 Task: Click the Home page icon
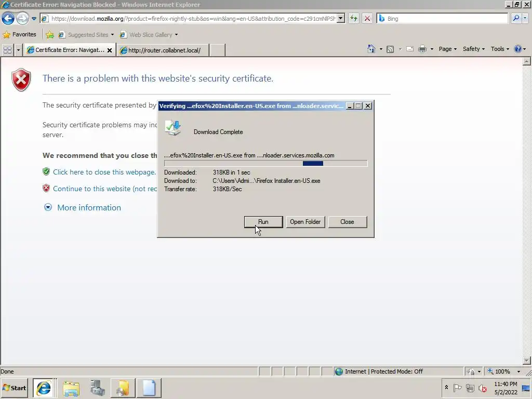click(371, 49)
